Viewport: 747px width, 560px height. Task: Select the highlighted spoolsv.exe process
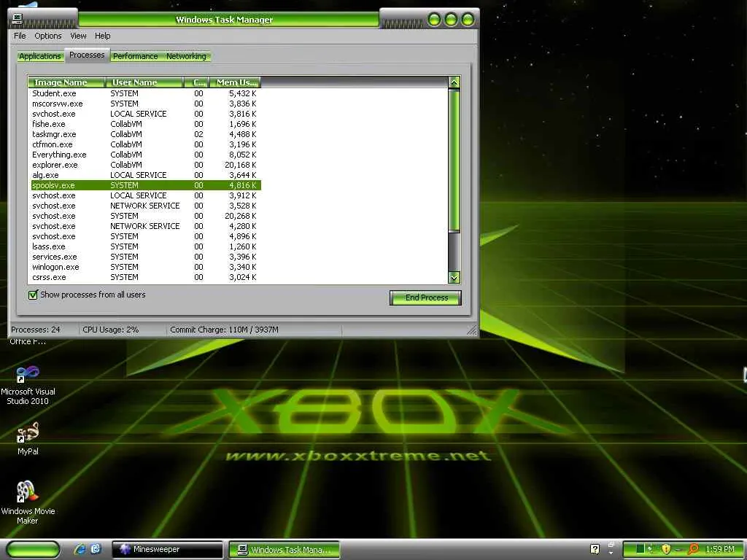tap(146, 185)
